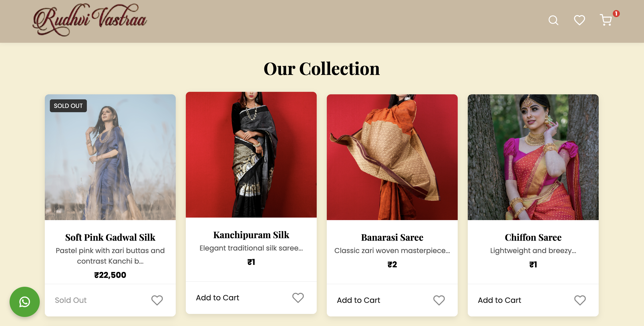Open the Banarasi Saree title link

(392, 237)
